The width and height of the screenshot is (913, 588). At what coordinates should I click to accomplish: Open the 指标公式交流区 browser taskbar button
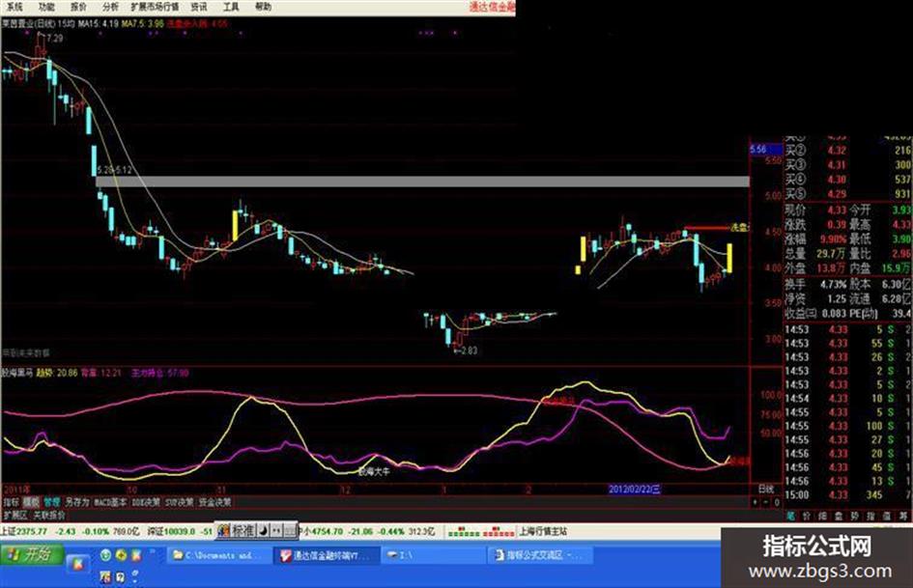pyautogui.click(x=539, y=555)
